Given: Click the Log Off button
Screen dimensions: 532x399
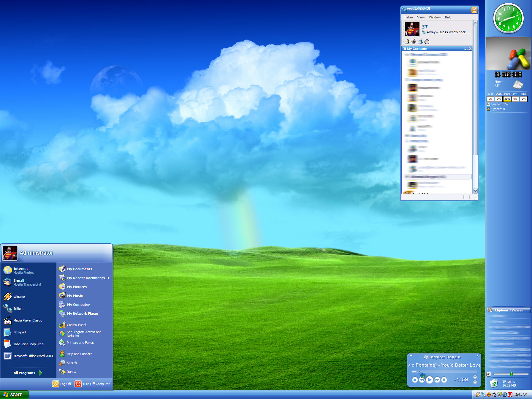Looking at the screenshot, I should coord(62,384).
